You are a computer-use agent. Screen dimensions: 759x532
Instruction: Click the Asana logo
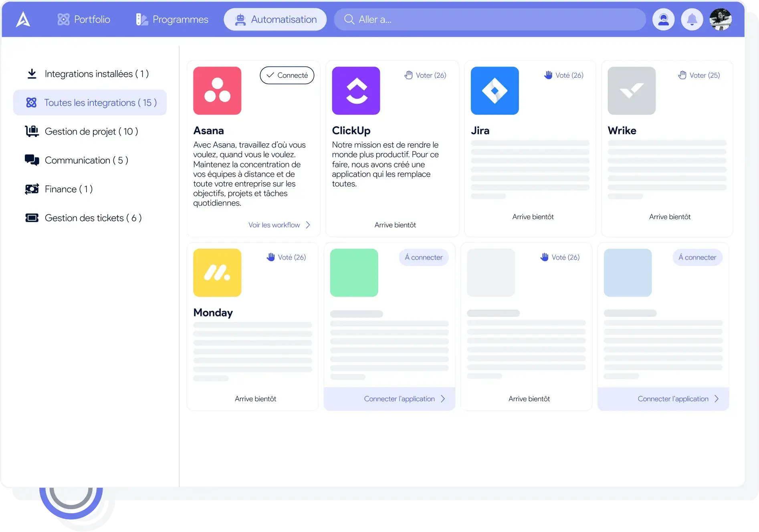pos(217,91)
